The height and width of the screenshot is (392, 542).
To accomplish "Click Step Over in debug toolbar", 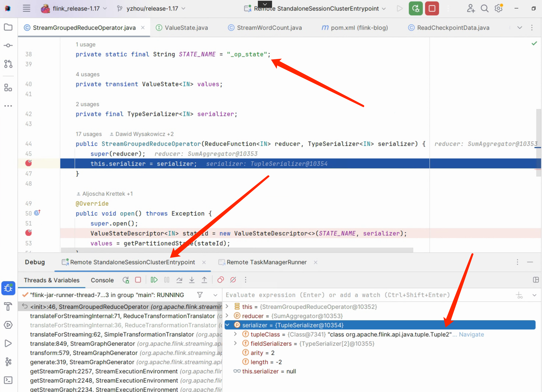I will pos(179,280).
